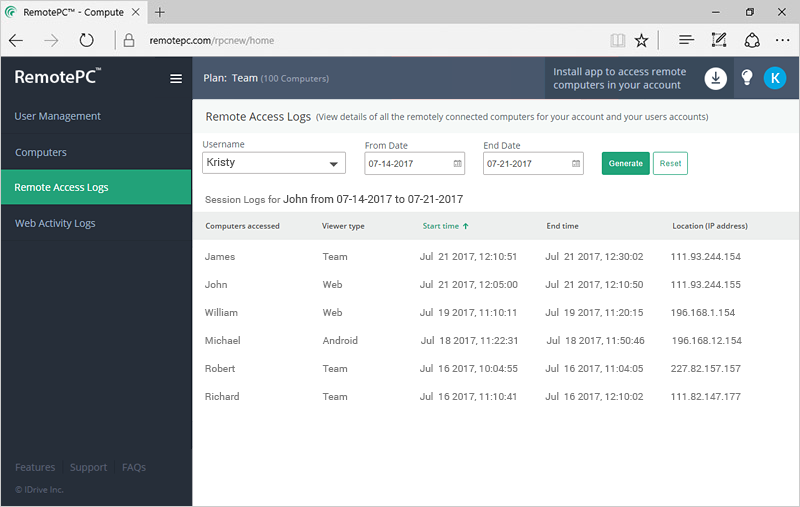
Task: Click the RemotePC logo
Action: pos(58,77)
